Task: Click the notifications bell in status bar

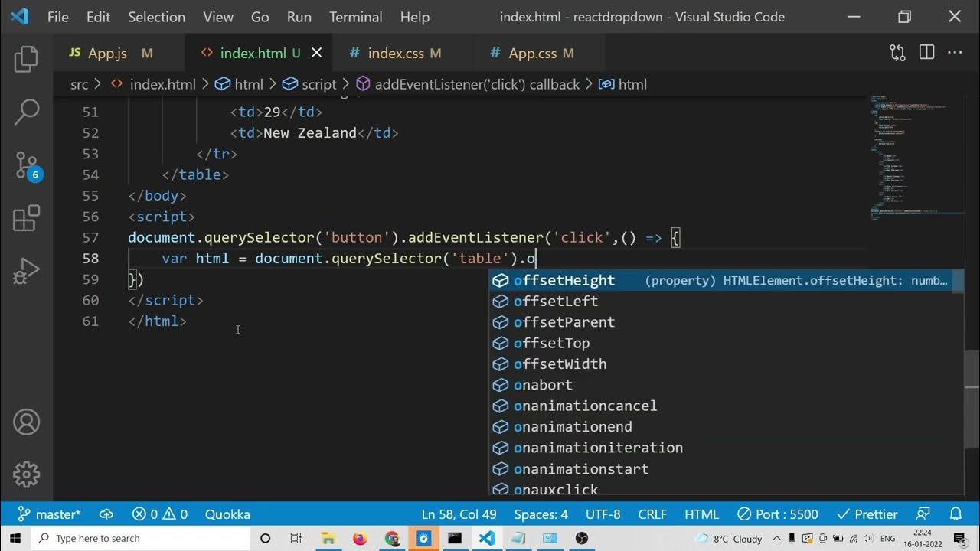Action: pos(955,514)
